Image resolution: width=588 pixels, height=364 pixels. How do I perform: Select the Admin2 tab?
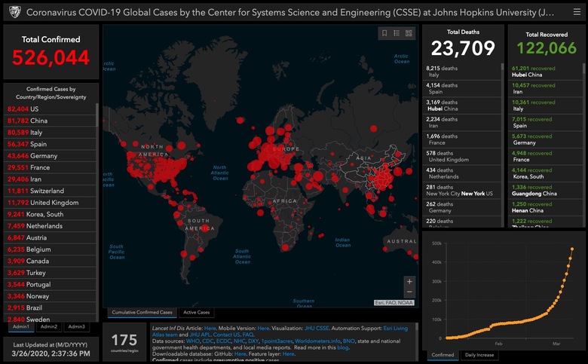tap(49, 327)
